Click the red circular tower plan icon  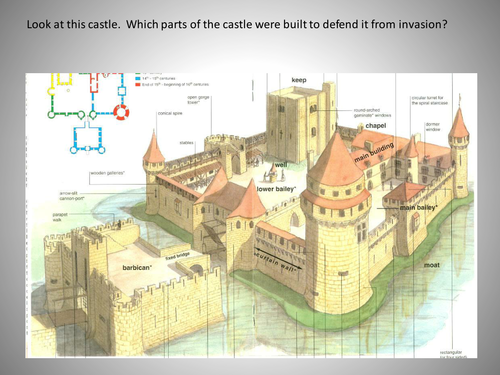click(121, 112)
